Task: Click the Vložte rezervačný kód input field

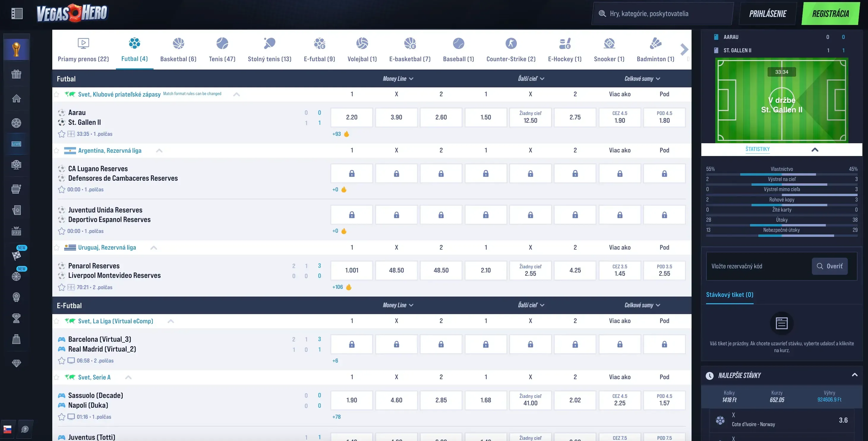Action: [758, 266]
